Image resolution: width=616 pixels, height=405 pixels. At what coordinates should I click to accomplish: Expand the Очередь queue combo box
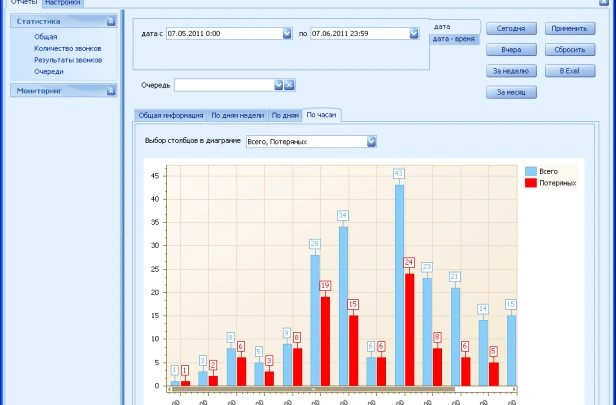point(279,85)
